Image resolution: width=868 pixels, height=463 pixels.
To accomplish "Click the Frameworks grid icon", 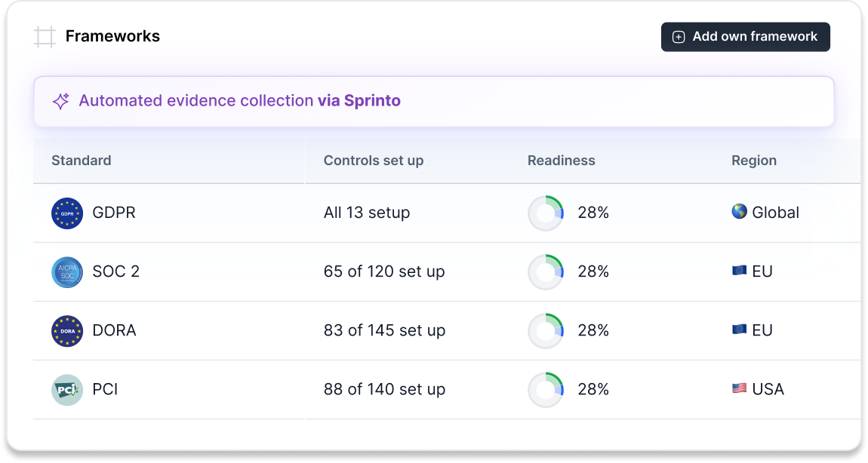I will [45, 37].
